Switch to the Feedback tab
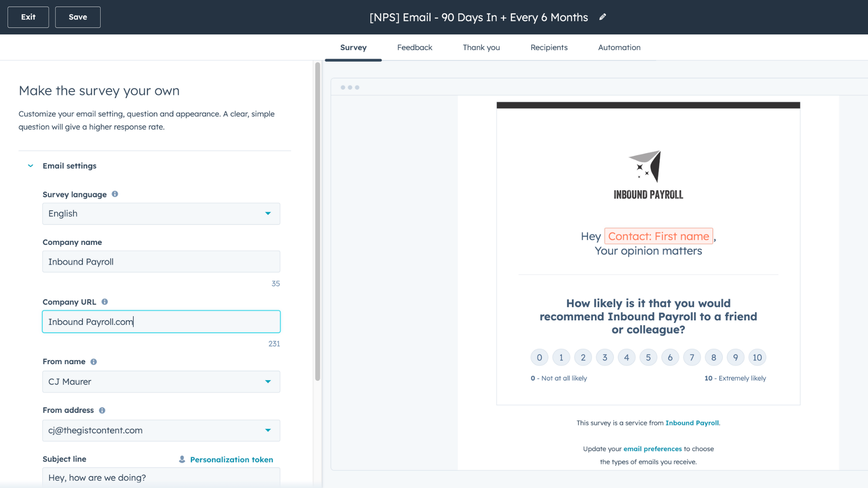Image resolution: width=868 pixels, height=488 pixels. (x=414, y=47)
